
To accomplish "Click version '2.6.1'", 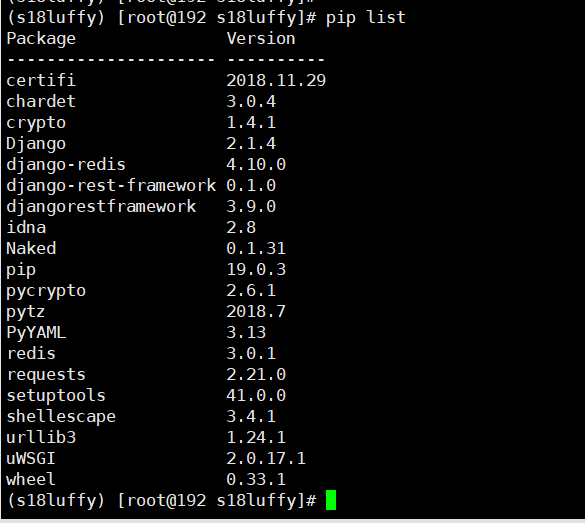I will 251,290.
